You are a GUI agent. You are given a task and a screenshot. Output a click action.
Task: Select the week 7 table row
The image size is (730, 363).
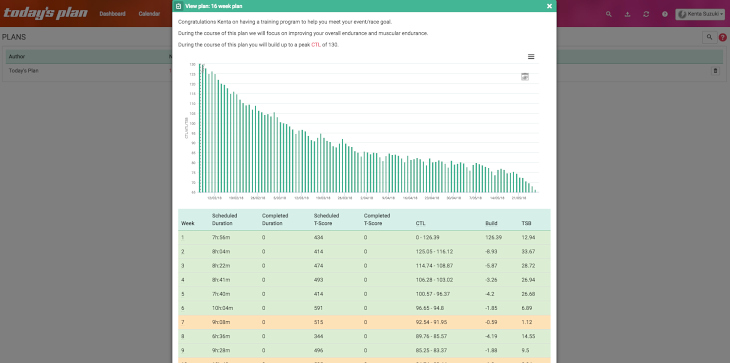[x=364, y=323]
